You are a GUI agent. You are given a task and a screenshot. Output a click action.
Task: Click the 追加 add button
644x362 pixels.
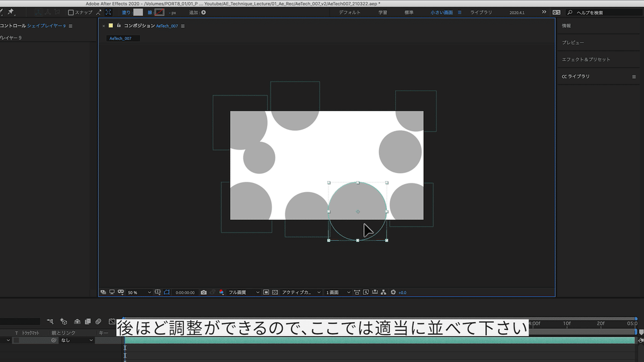tap(203, 12)
